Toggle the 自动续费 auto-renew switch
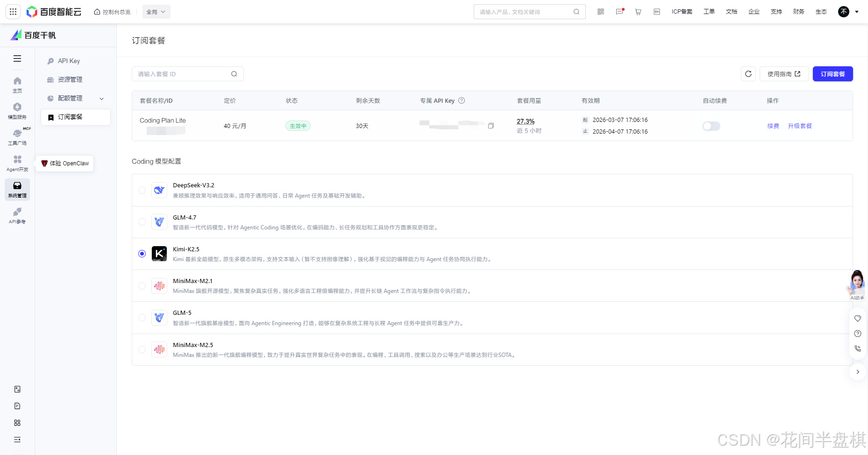Screen dimensions: 868x455 tap(711, 126)
